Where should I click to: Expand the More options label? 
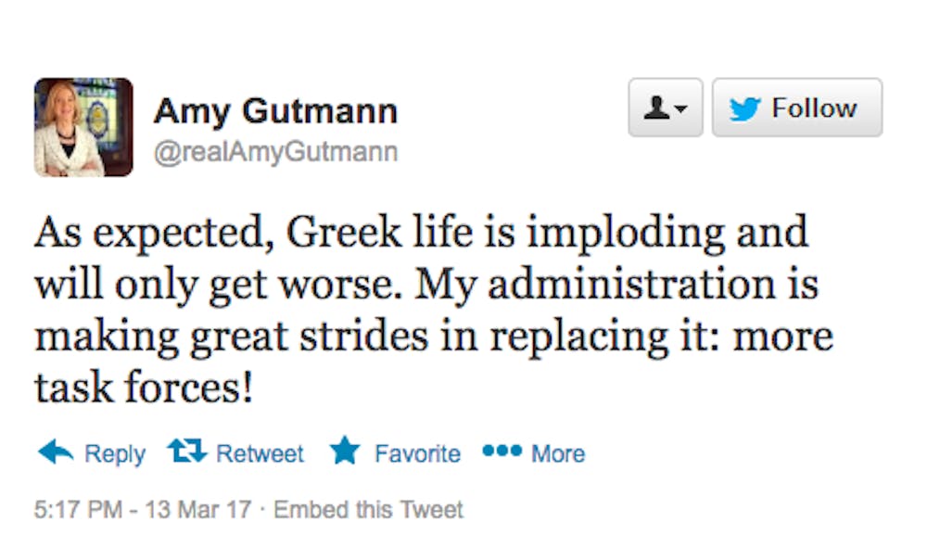tap(558, 454)
